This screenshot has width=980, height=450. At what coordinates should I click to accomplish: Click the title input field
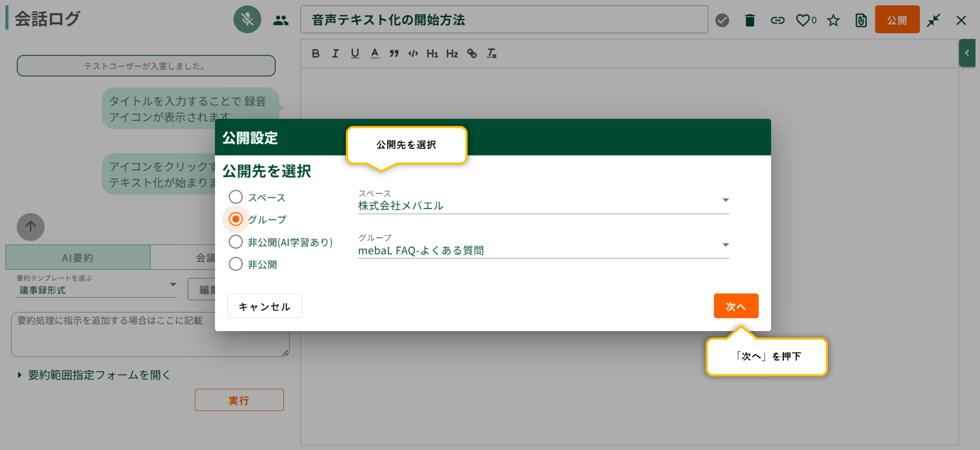pos(503,20)
